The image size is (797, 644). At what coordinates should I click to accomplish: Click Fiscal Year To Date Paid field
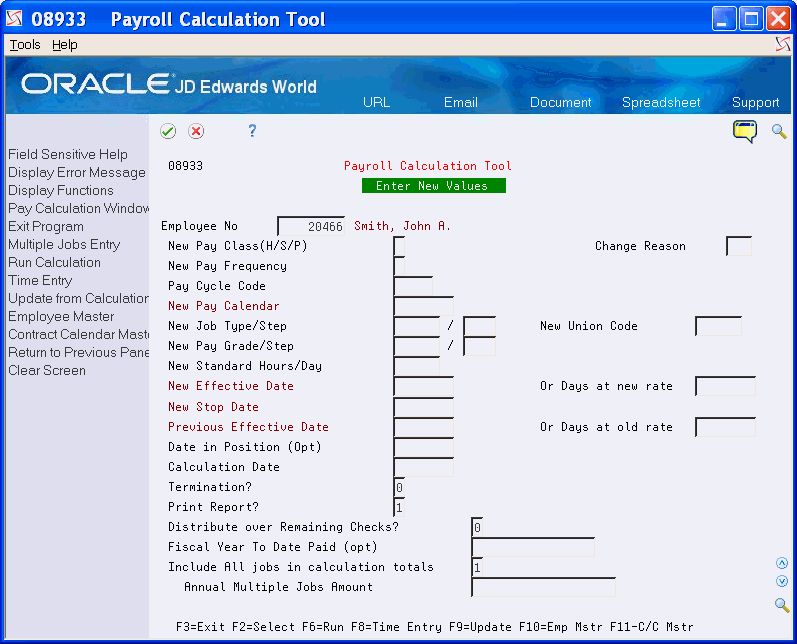(533, 547)
